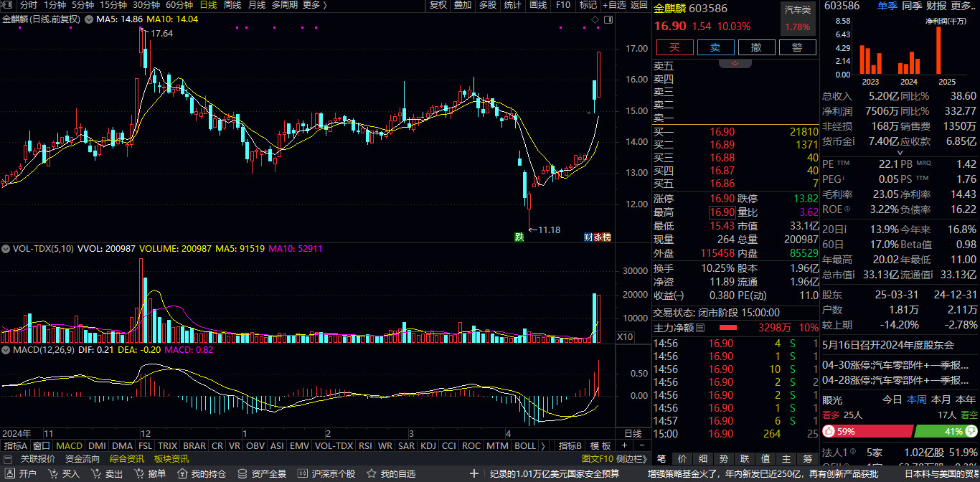This screenshot has width=980, height=482.
Task: Select KDJ indicator tab
Action: [428, 445]
